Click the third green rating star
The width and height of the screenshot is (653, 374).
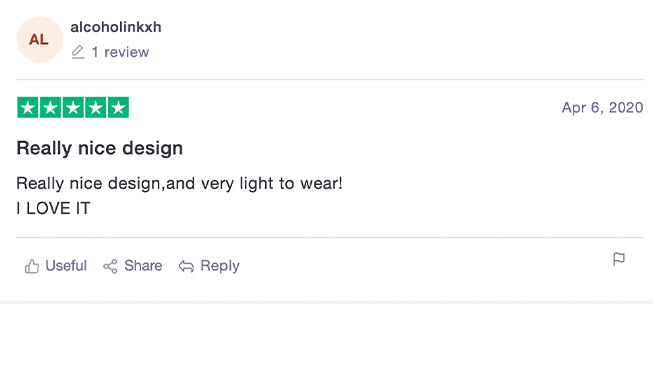tap(73, 107)
